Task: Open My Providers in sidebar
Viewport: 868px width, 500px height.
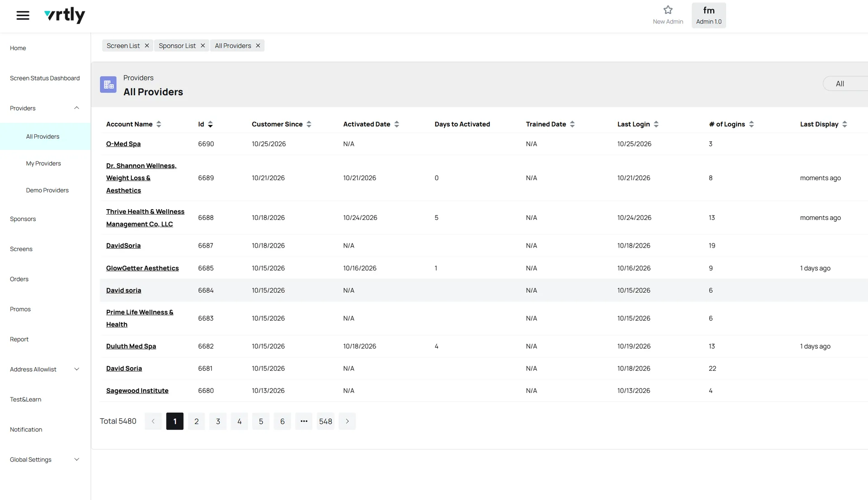Action: tap(43, 164)
